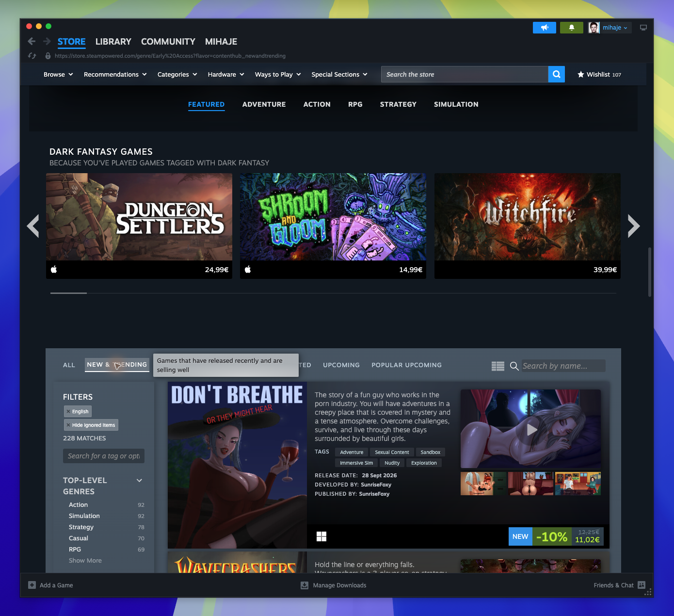The width and height of the screenshot is (674, 616).
Task: Open the Browse dropdown menu
Action: click(58, 74)
